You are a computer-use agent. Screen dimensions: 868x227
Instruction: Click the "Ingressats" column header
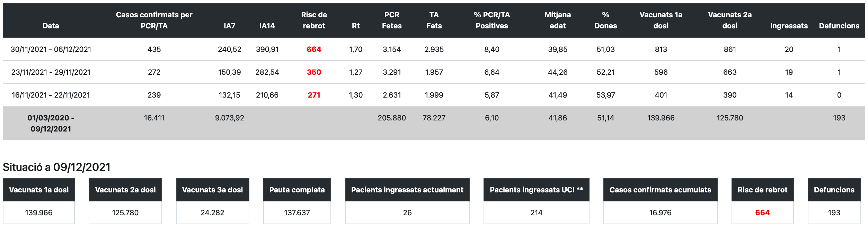click(x=789, y=26)
